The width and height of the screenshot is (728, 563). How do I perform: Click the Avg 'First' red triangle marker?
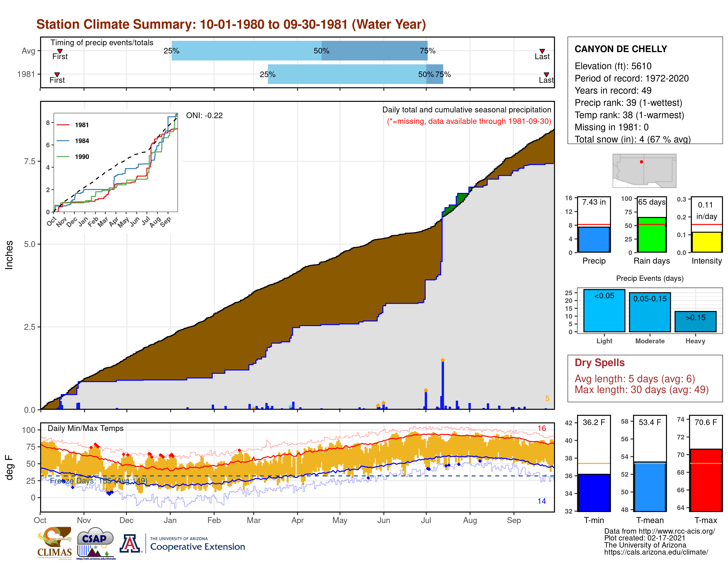pos(60,51)
